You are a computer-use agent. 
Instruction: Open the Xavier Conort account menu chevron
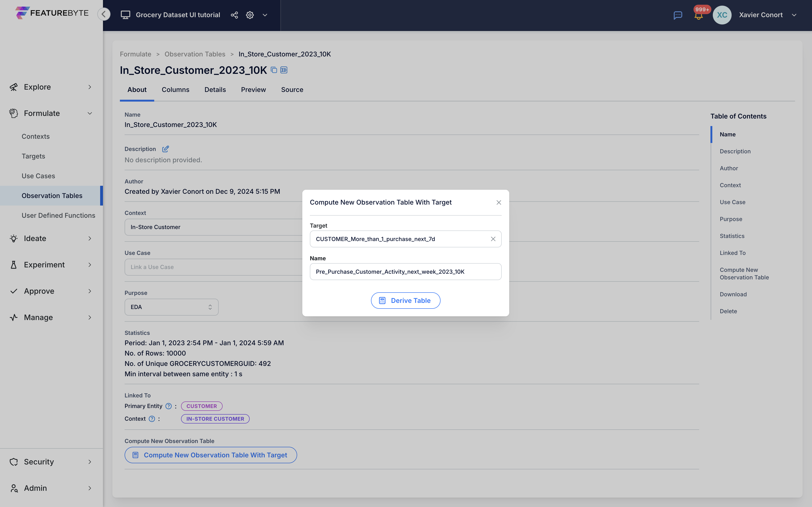(x=794, y=15)
